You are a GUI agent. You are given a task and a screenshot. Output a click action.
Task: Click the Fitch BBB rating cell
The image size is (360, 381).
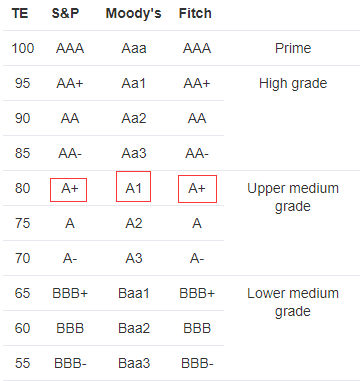coord(197,328)
